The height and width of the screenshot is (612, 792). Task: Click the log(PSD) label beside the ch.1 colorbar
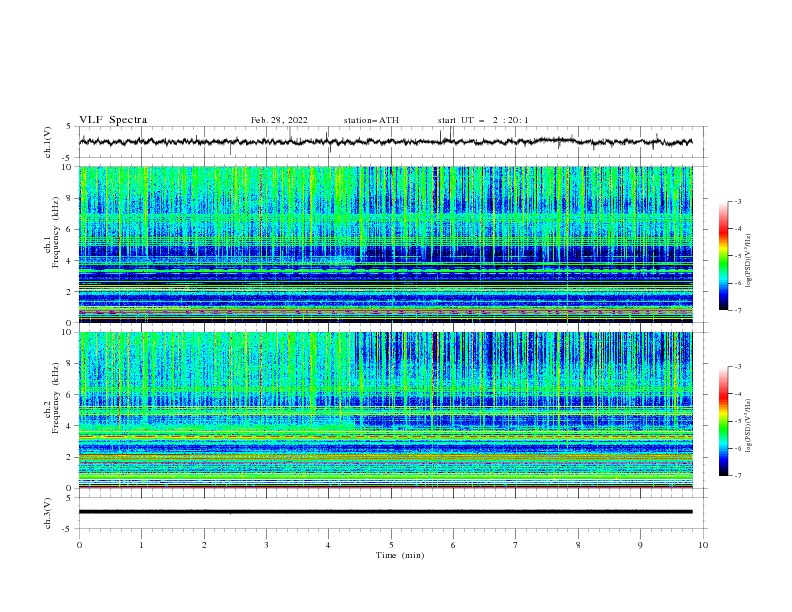tap(748, 261)
